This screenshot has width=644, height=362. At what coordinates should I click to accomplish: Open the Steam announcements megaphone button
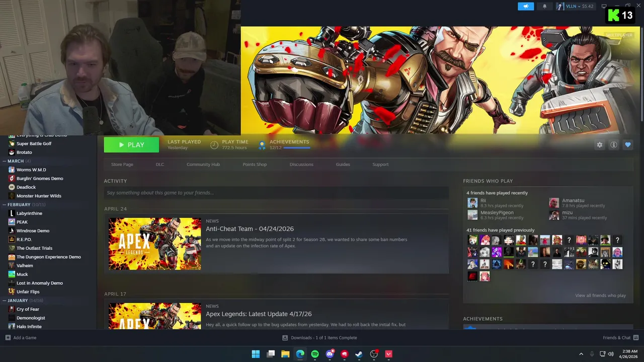[x=526, y=6]
